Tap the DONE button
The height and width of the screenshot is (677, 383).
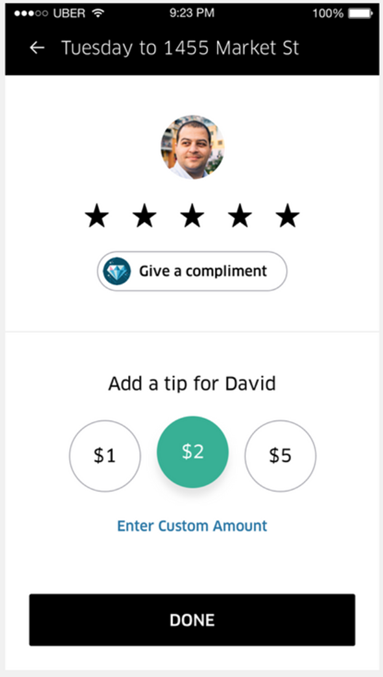[x=192, y=620]
